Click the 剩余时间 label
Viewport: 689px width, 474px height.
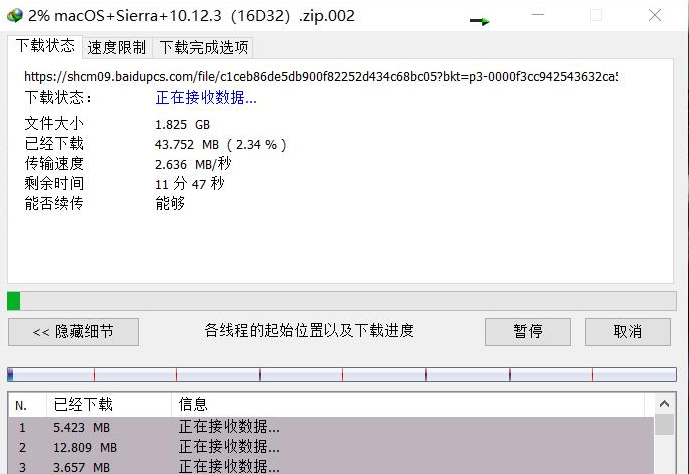point(54,183)
